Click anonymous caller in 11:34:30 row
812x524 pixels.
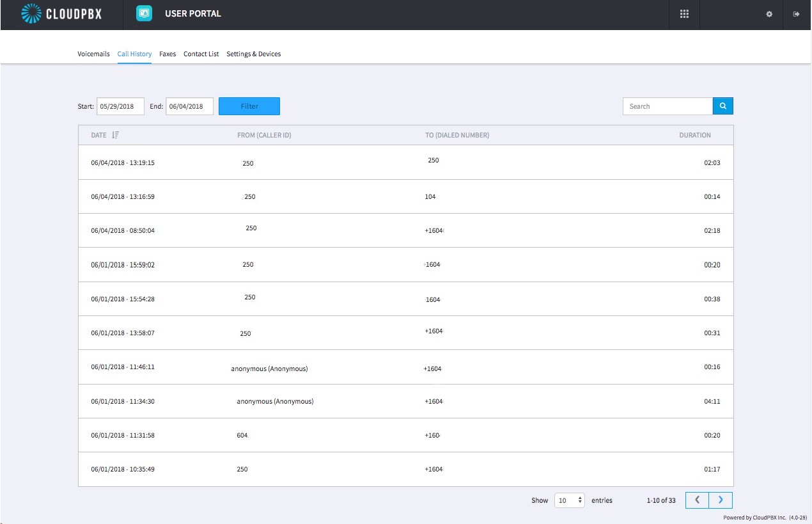[x=275, y=401]
